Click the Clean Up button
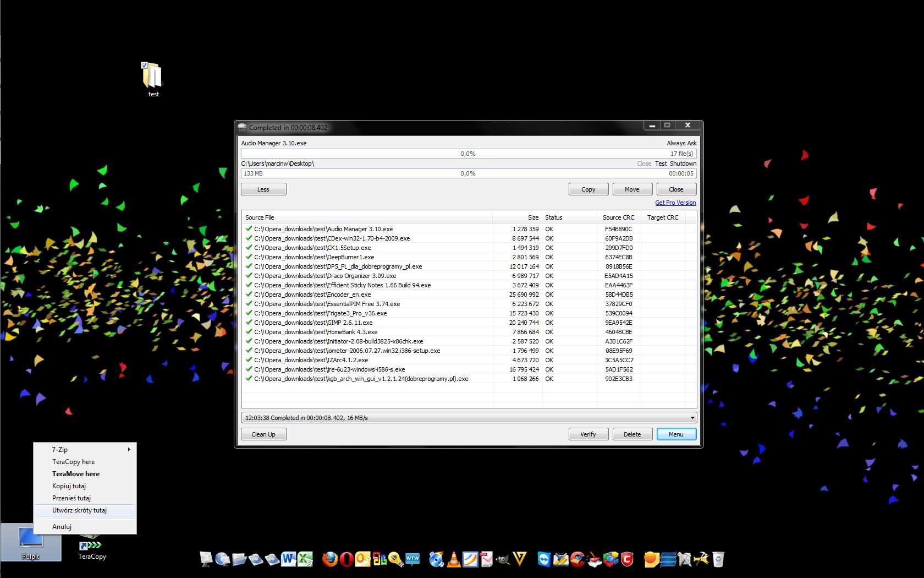This screenshot has width=924, height=578. [263, 434]
